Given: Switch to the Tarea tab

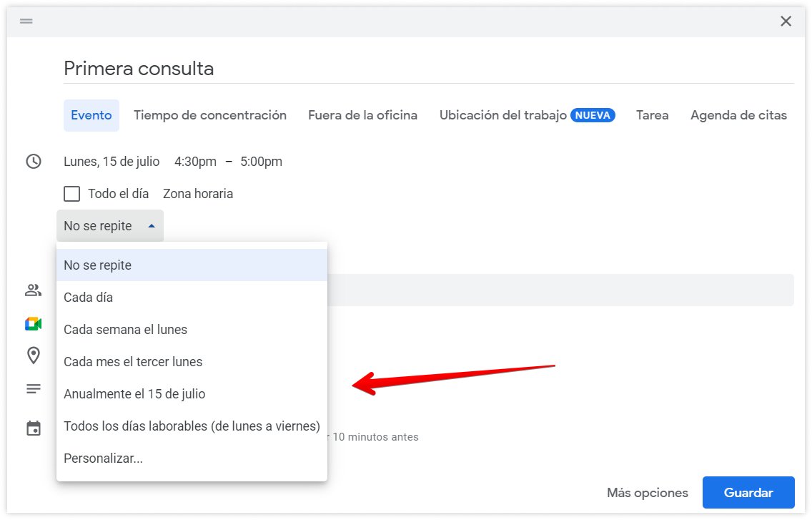Looking at the screenshot, I should (653, 115).
